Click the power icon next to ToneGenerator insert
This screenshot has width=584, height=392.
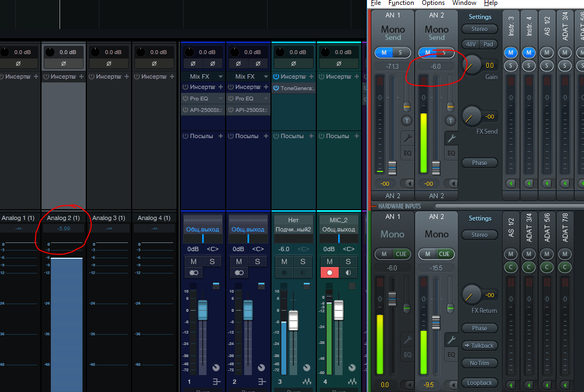pyautogui.click(x=276, y=88)
